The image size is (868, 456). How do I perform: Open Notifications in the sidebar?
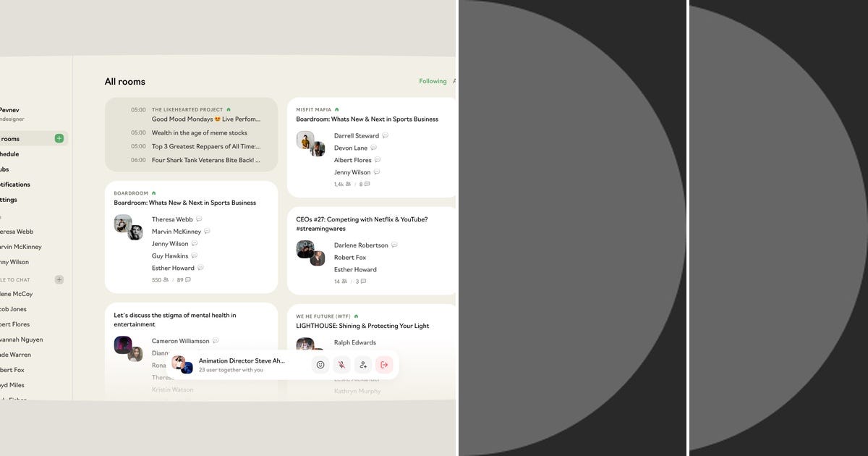[x=15, y=185]
